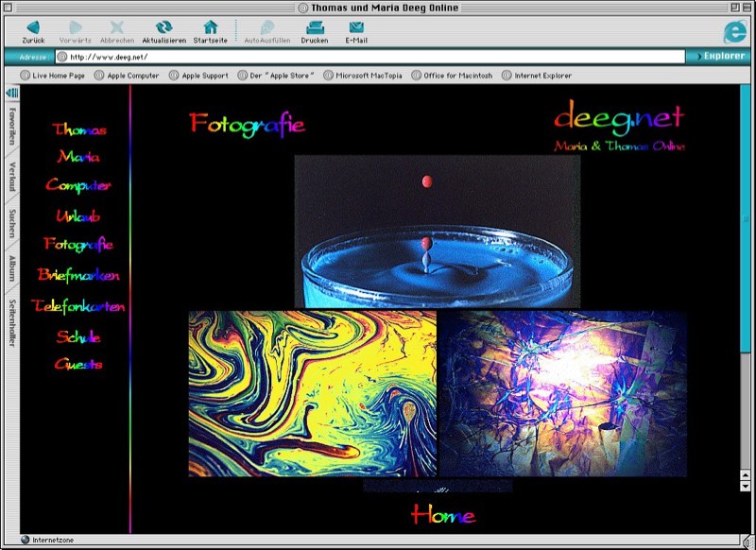
Task: Click the Apple Support bookmark
Action: click(x=204, y=76)
